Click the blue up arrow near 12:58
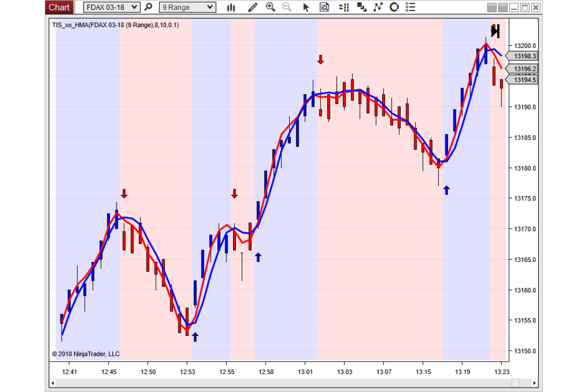Viewport: 588px width, 392px height. point(258,258)
